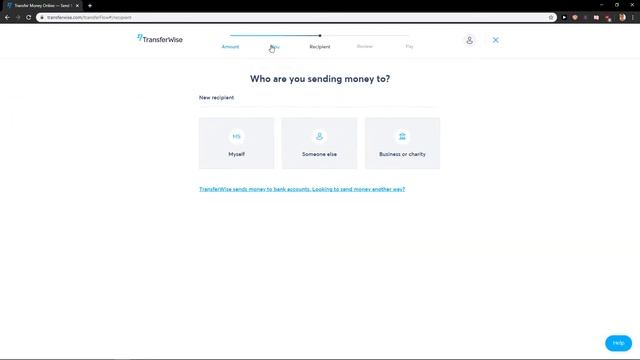Click the TransferWise logo
The height and width of the screenshot is (360, 640).
(160, 39)
